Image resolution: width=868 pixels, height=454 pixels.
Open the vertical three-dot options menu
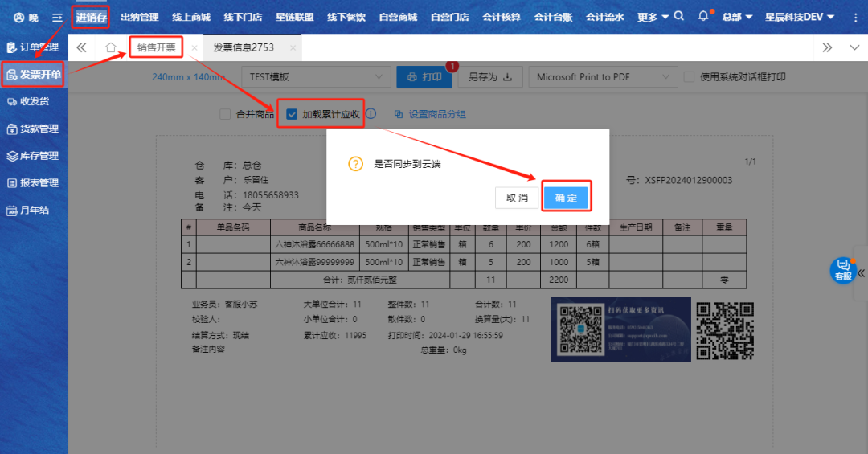click(855, 17)
